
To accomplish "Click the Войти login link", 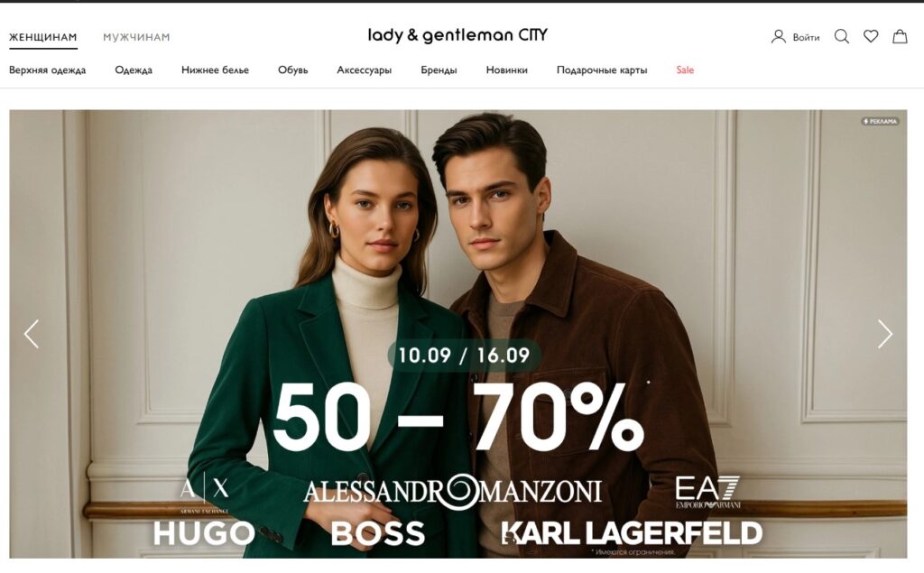I will point(806,37).
